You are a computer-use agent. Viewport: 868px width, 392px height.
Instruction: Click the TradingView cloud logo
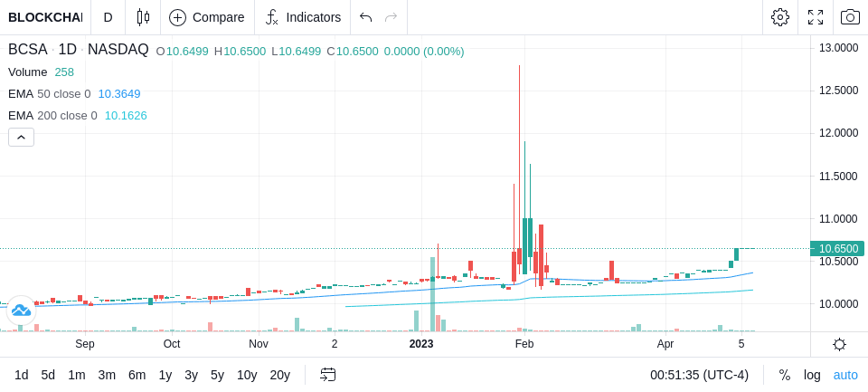[x=21, y=311]
